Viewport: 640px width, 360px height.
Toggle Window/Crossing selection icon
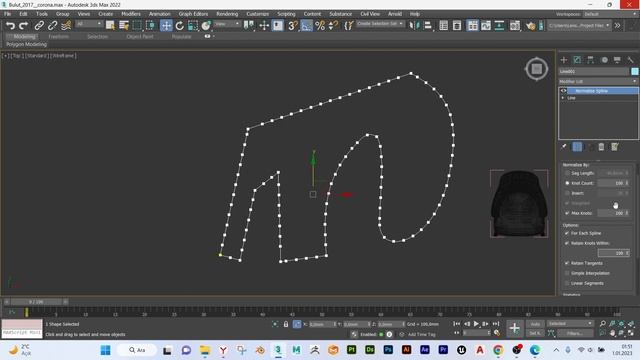[x=151, y=26]
